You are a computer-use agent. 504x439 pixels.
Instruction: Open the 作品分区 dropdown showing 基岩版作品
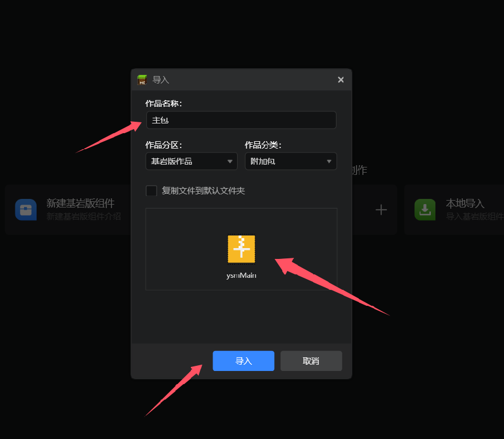tap(191, 161)
